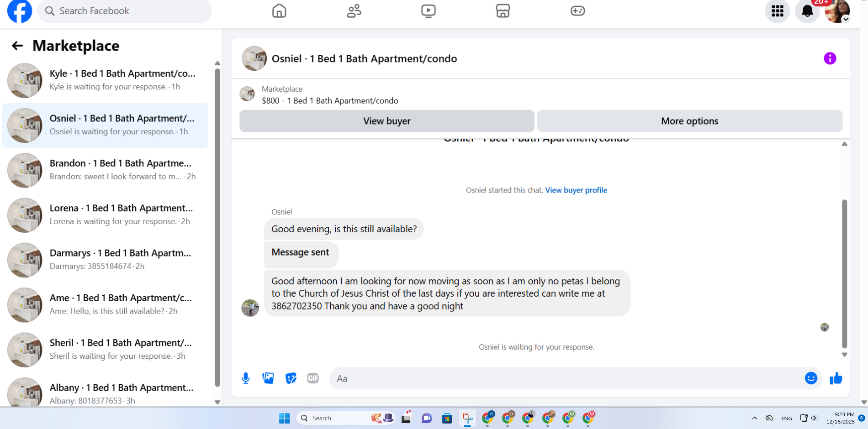Screen dimensions: 868x429
Task: Expand the account profile menu
Action: click(837, 11)
